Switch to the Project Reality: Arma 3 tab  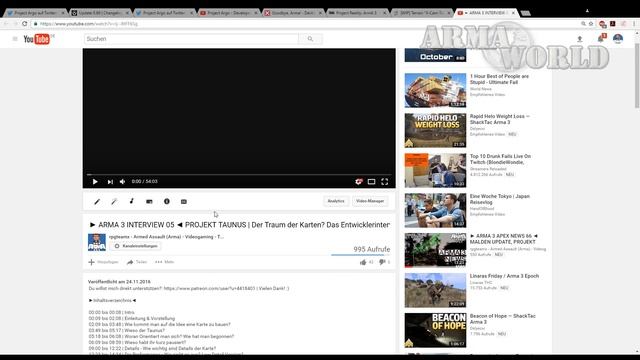[356, 13]
